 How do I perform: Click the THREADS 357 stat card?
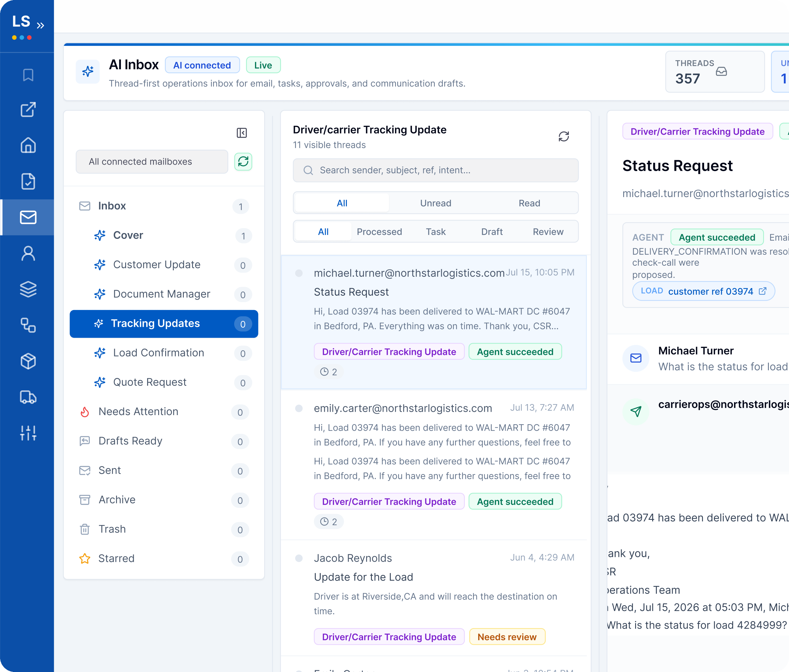tap(715, 71)
